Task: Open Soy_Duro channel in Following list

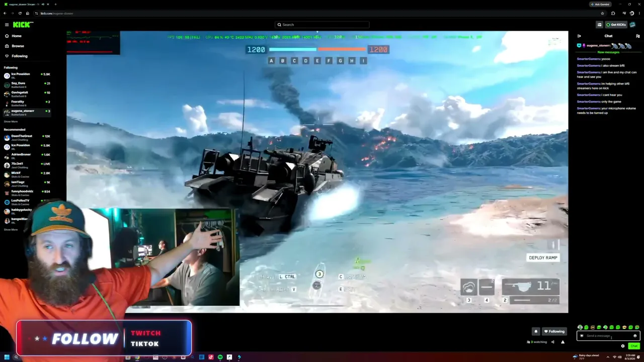Action: coord(27,84)
